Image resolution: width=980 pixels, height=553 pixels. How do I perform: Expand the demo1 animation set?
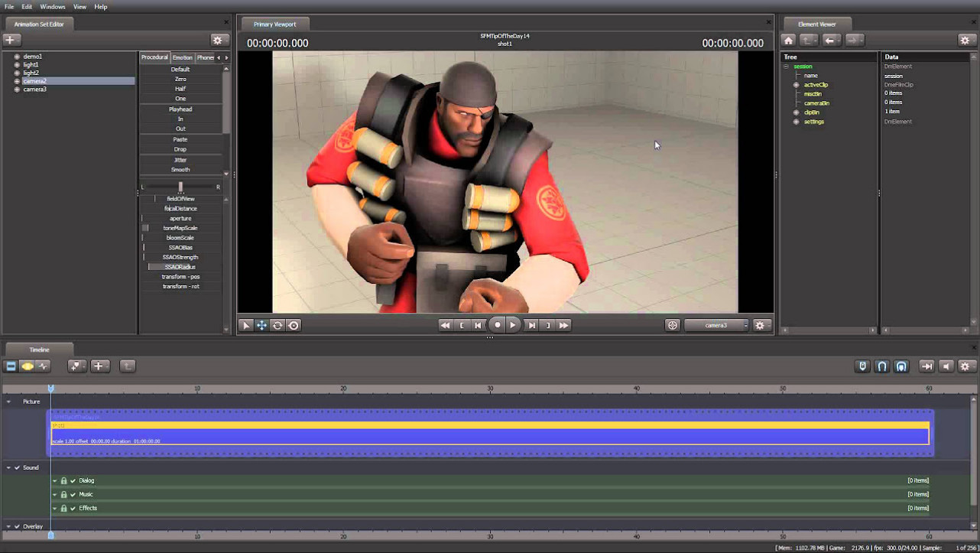click(17, 57)
